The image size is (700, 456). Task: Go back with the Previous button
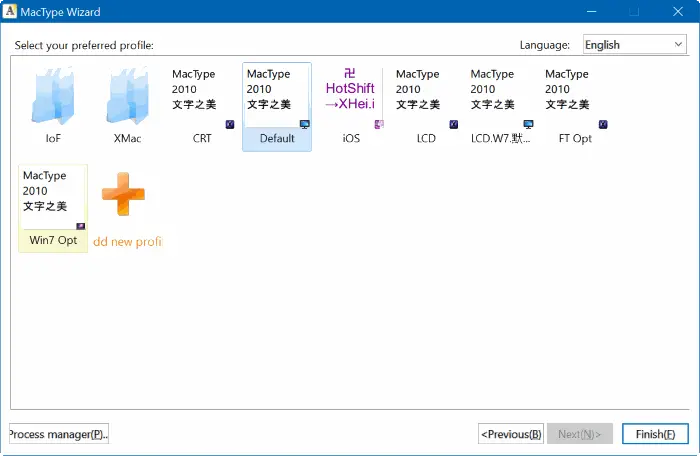[x=511, y=434]
